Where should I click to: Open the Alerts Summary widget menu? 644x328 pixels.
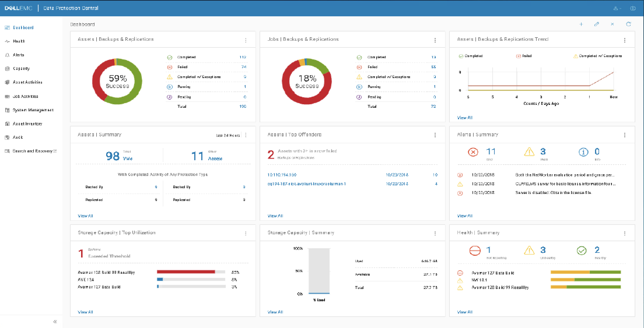tap(624, 135)
